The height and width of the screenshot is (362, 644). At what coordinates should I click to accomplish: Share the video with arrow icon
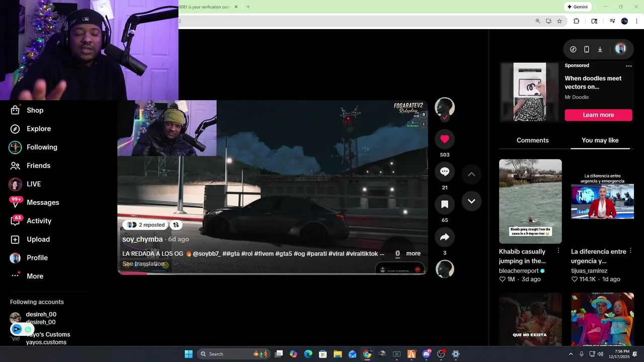pyautogui.click(x=445, y=237)
